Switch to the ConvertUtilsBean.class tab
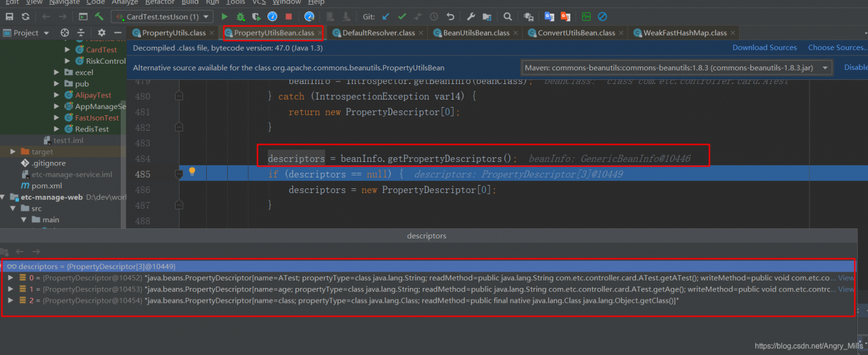 click(576, 33)
